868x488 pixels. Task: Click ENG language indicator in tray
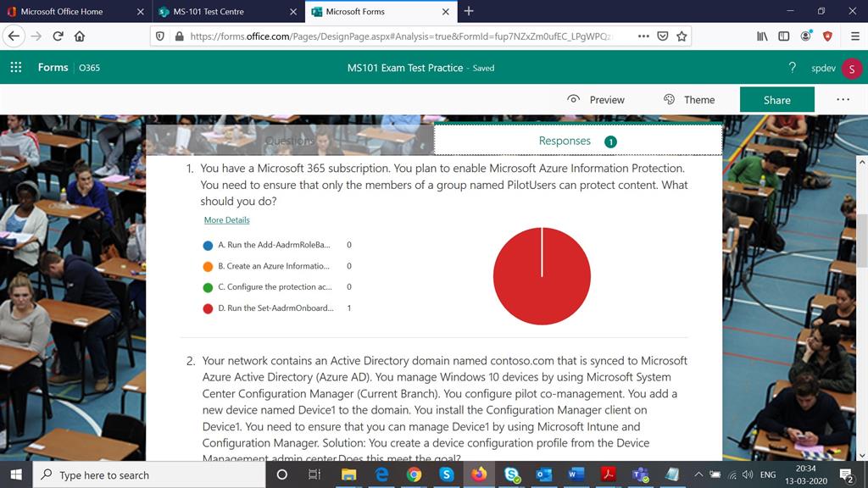[768, 474]
